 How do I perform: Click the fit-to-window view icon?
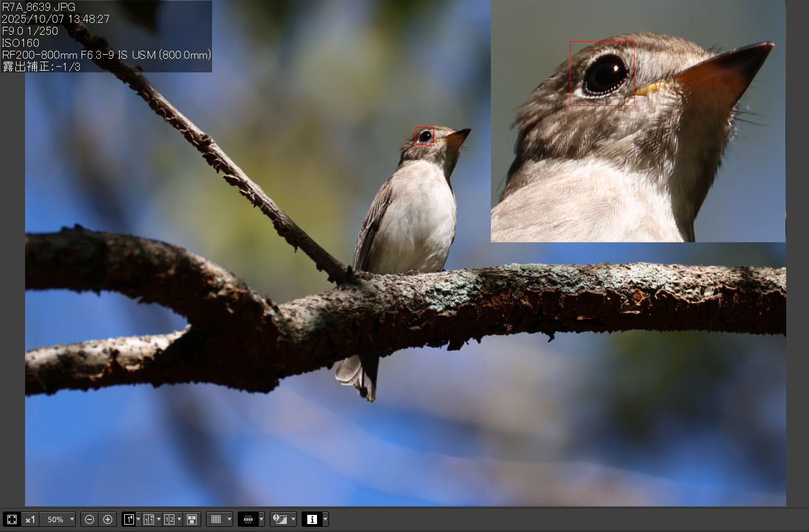click(11, 519)
